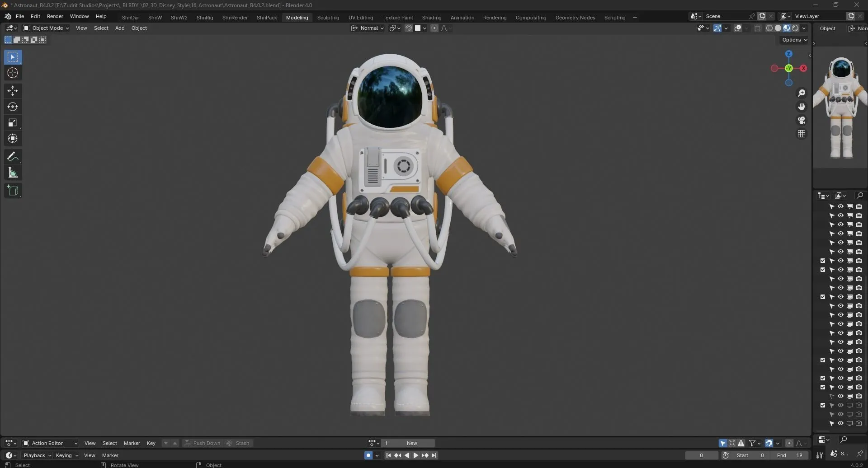Activate the Add Cube tool

pos(12,190)
